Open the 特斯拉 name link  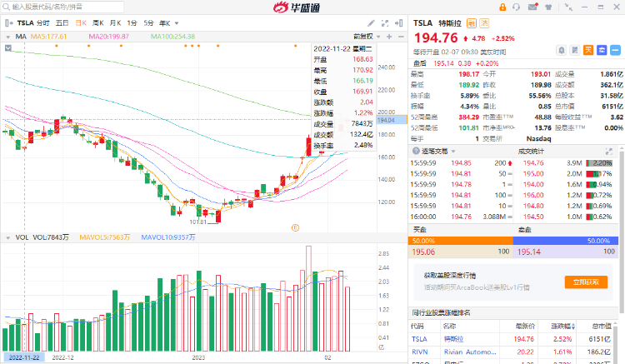pos(453,339)
